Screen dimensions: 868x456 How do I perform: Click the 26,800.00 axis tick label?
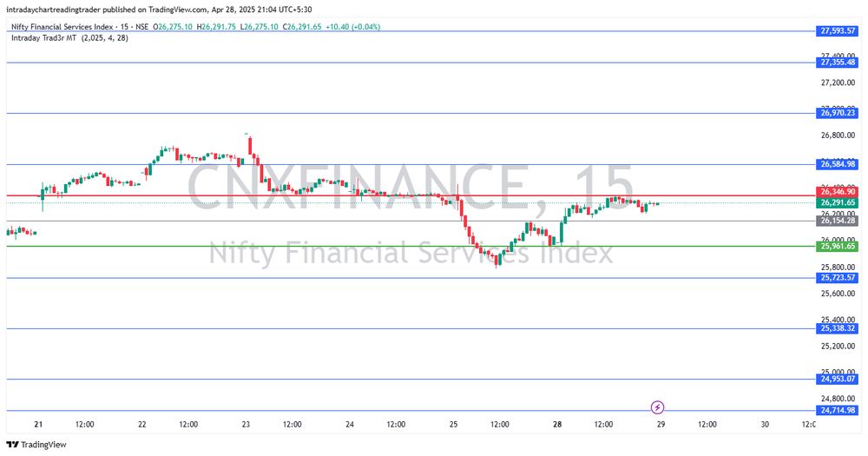838,135
